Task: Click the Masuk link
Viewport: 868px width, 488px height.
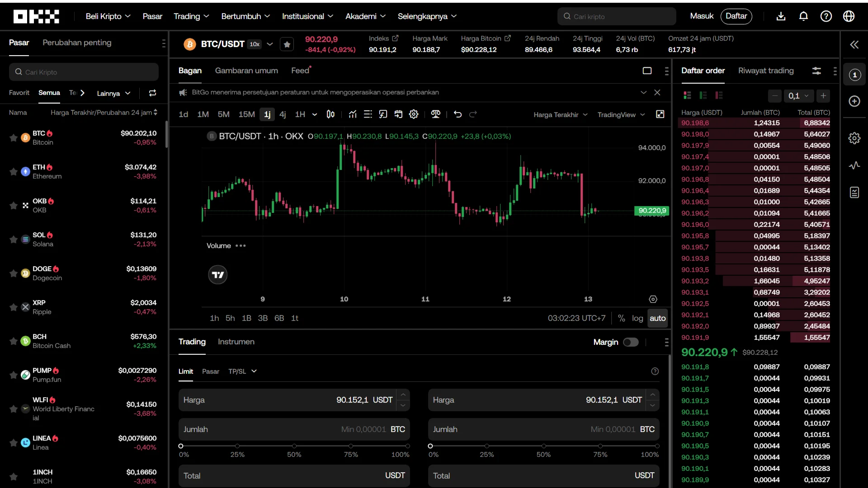Action: click(x=701, y=16)
